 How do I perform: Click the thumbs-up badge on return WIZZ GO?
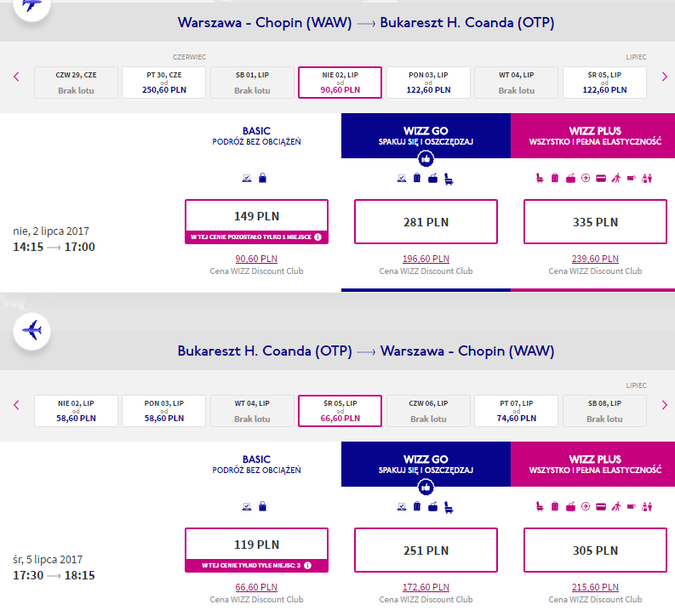click(x=426, y=488)
